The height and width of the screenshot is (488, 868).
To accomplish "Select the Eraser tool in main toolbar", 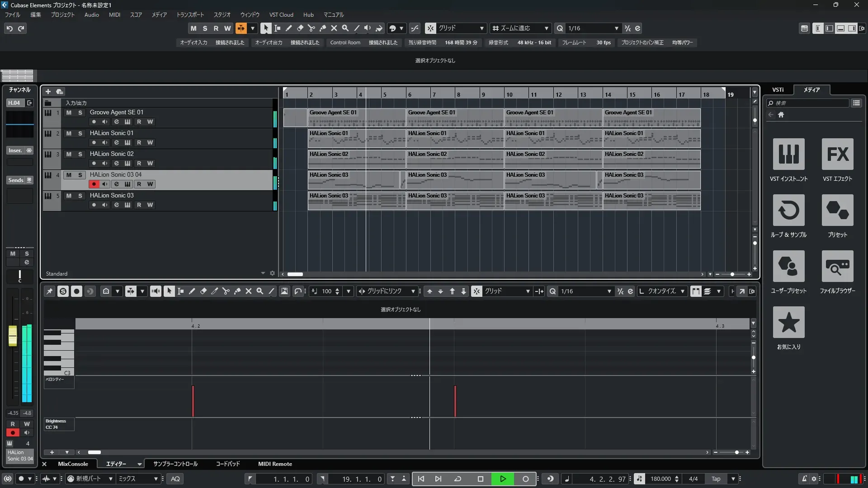I will coord(300,28).
